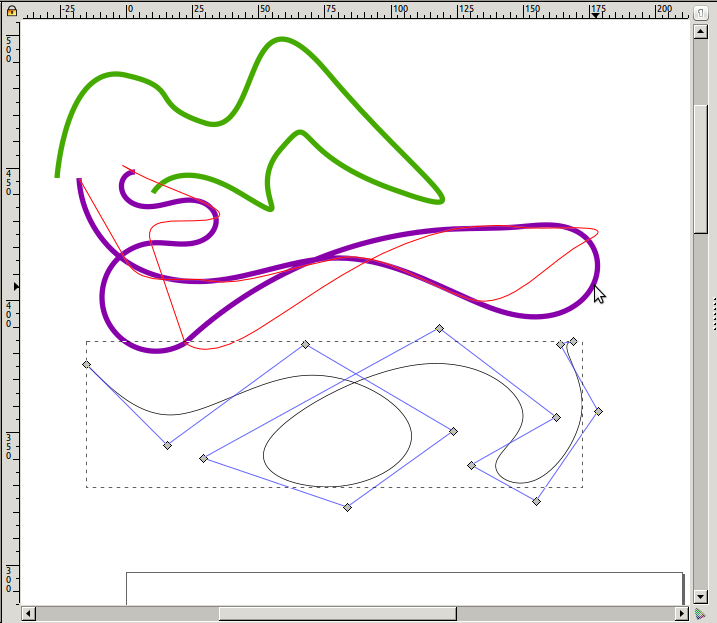This screenshot has width=717, height=623.
Task: Click the horizontal scrollbar right arrow
Action: click(683, 613)
